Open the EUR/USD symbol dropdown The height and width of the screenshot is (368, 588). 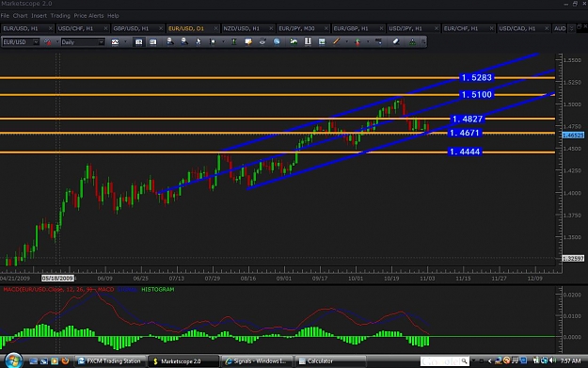tap(36, 42)
